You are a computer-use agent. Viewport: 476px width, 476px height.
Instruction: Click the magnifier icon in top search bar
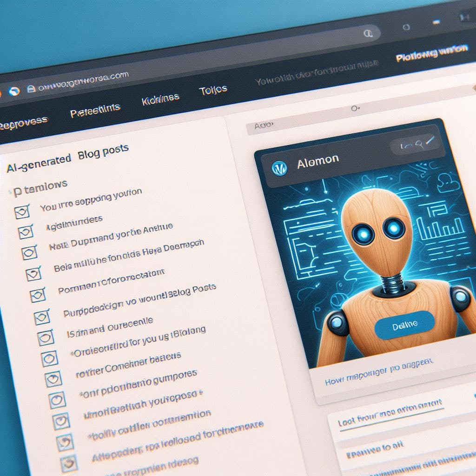pos(368,33)
